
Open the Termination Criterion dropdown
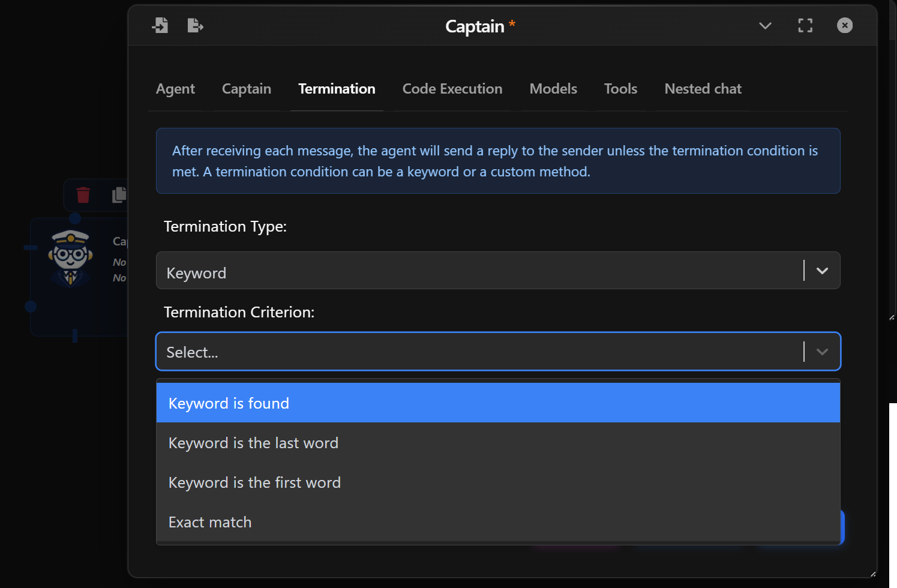(x=821, y=352)
